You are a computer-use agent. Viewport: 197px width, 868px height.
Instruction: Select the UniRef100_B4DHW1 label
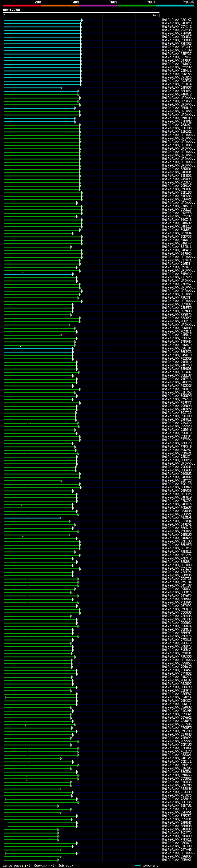coord(177,172)
